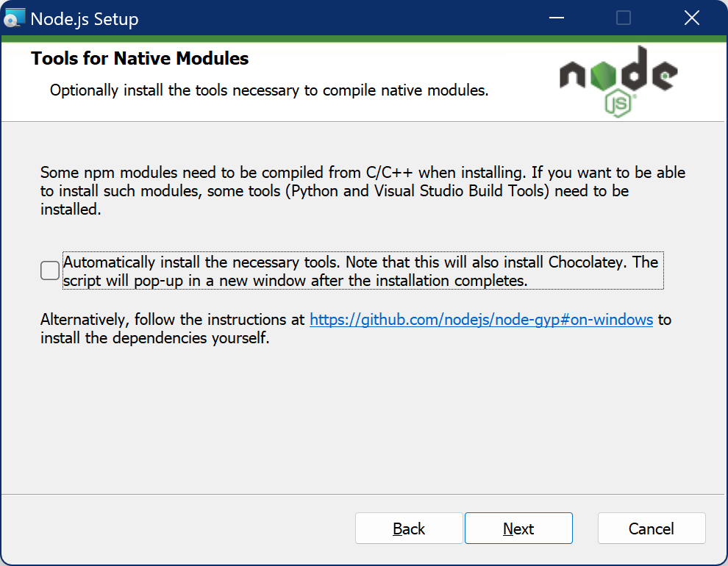The height and width of the screenshot is (566, 728).
Task: Click the 'Some npm modules need' paragraph
Action: (363, 190)
